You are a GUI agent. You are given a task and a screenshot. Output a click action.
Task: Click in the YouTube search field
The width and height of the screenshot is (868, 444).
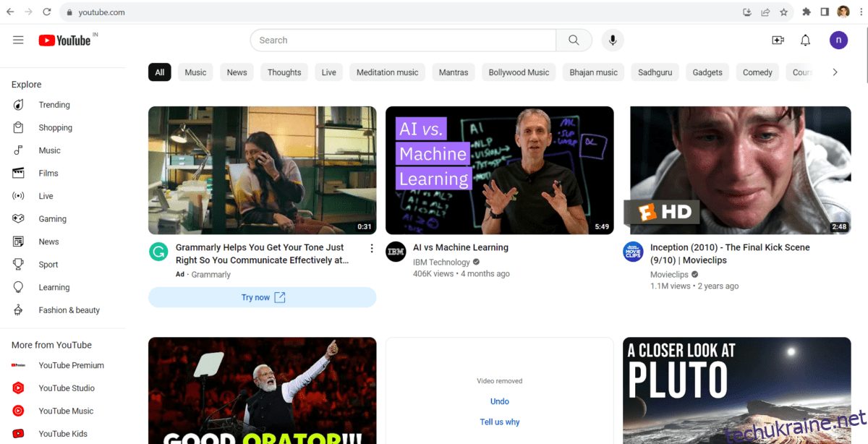point(403,40)
